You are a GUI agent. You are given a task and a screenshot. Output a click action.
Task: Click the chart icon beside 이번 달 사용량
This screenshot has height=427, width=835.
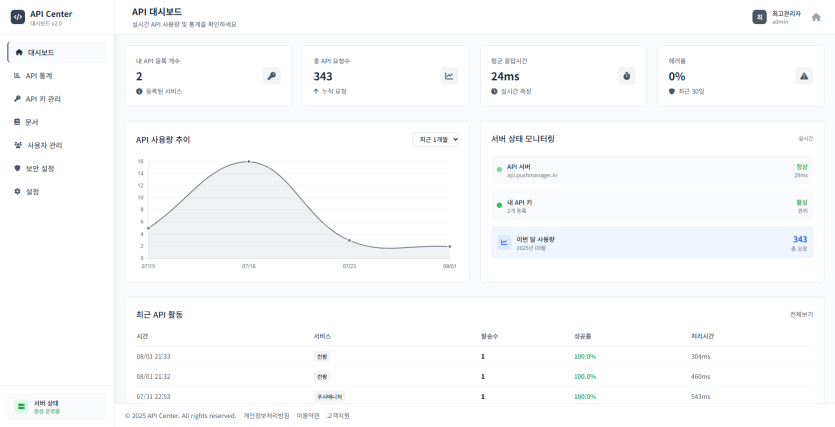(x=504, y=242)
